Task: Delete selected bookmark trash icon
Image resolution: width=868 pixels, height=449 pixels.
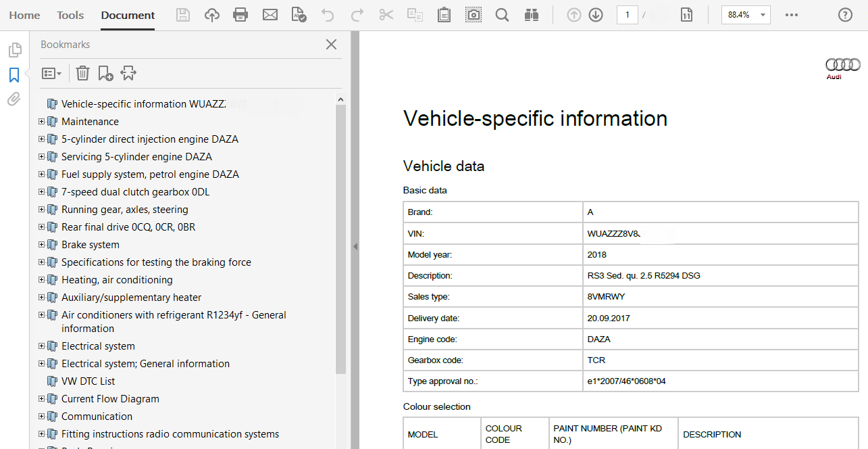Action: pyautogui.click(x=82, y=73)
